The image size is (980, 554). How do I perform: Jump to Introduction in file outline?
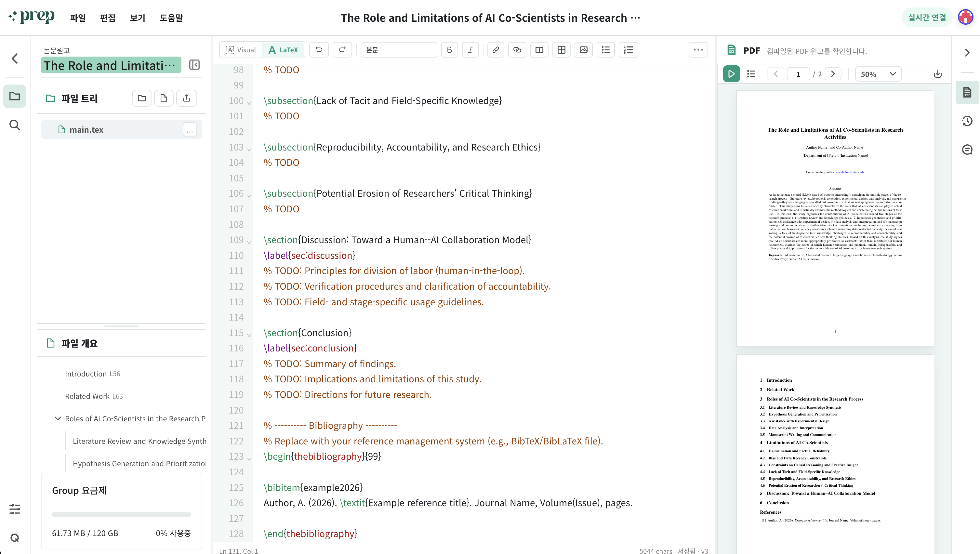coord(92,374)
